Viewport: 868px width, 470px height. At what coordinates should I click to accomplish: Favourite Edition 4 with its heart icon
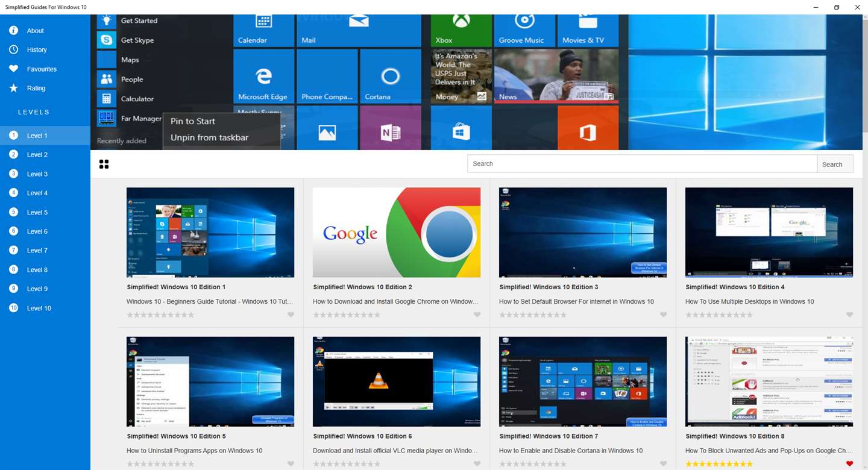849,315
